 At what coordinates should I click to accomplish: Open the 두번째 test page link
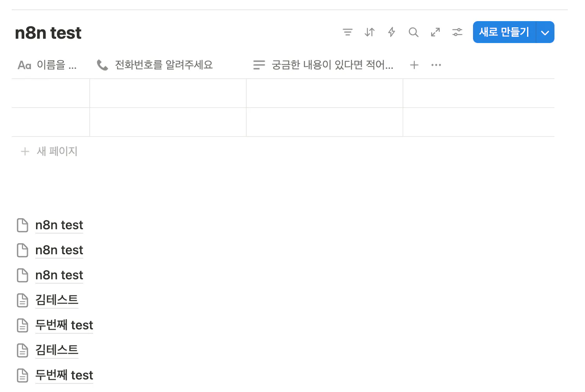[64, 325]
